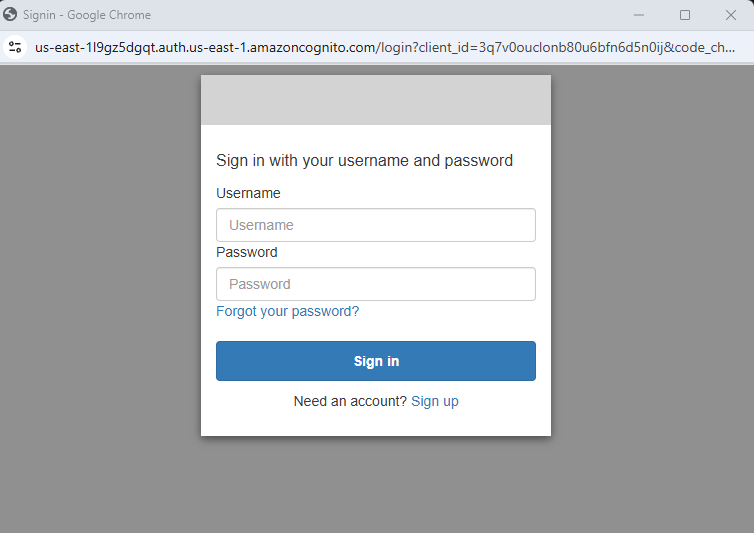Viewport: 754px width, 533px height.
Task: Follow the Sign up link
Action: click(x=435, y=401)
